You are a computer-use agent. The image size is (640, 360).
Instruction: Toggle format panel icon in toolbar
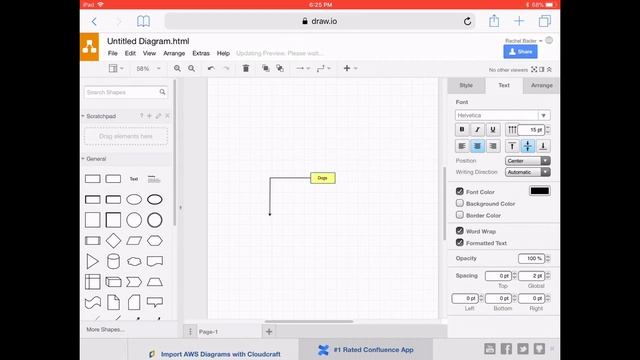point(542,70)
